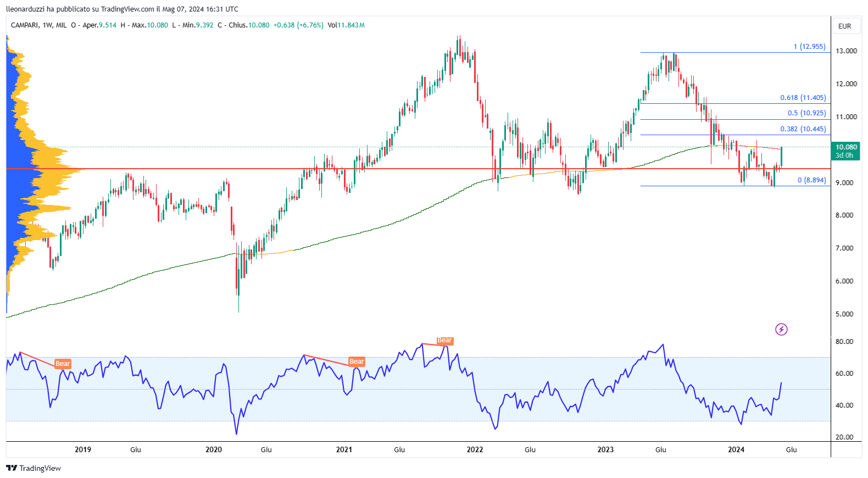Select the Fibonacci 0.618 (11.405) level label
This screenshot has width=868, height=478.
(x=803, y=98)
